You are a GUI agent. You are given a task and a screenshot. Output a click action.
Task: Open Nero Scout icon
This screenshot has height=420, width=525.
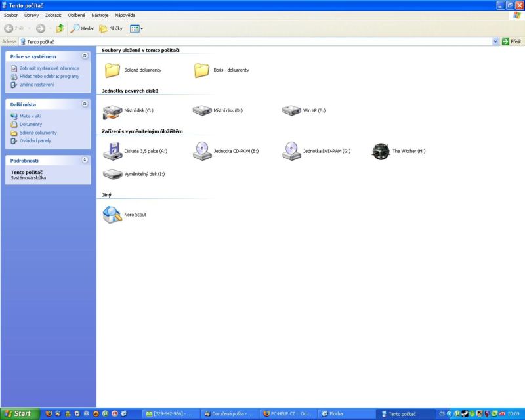click(x=112, y=214)
